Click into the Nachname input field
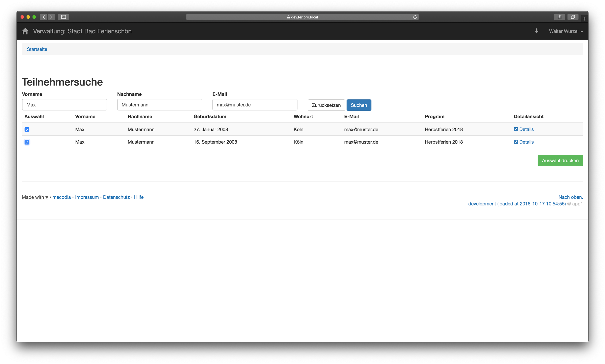The width and height of the screenshot is (605, 364). 160,105
